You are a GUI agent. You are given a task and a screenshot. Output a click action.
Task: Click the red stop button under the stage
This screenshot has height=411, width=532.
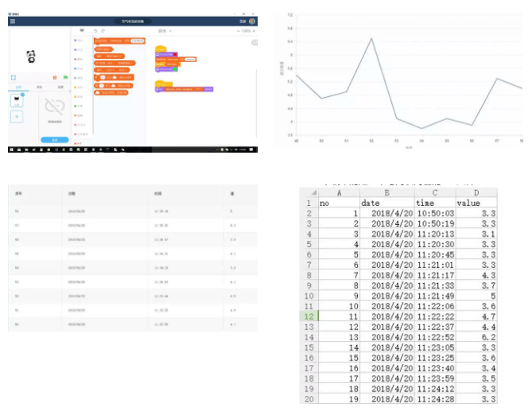(55, 78)
